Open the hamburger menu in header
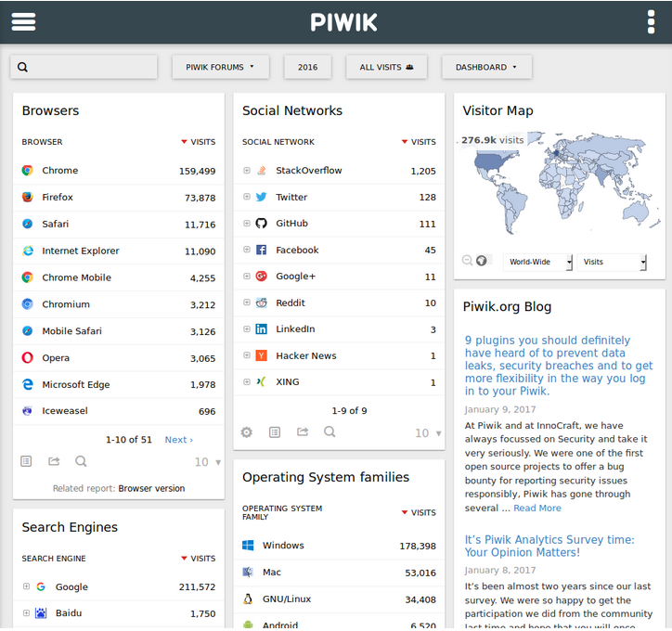This screenshot has height=631, width=672. coord(23,21)
